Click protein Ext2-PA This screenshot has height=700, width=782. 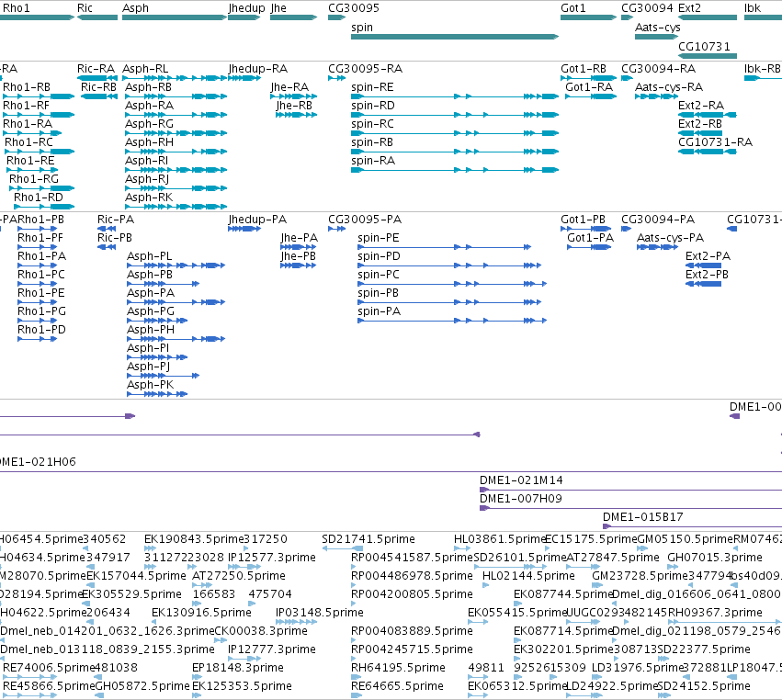(x=708, y=256)
